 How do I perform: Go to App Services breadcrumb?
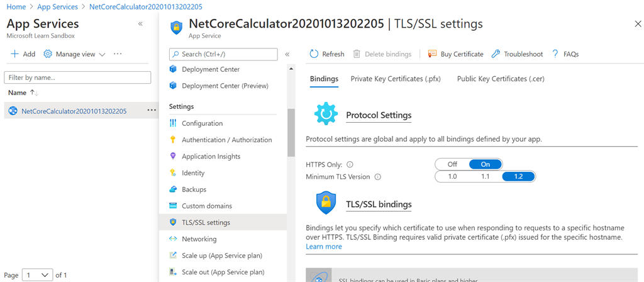pyautogui.click(x=57, y=6)
